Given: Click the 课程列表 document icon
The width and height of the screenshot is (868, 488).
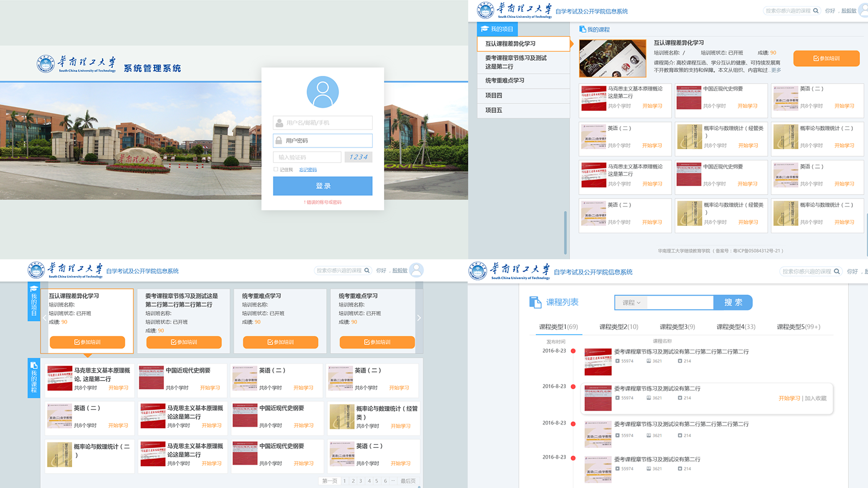Looking at the screenshot, I should point(535,302).
